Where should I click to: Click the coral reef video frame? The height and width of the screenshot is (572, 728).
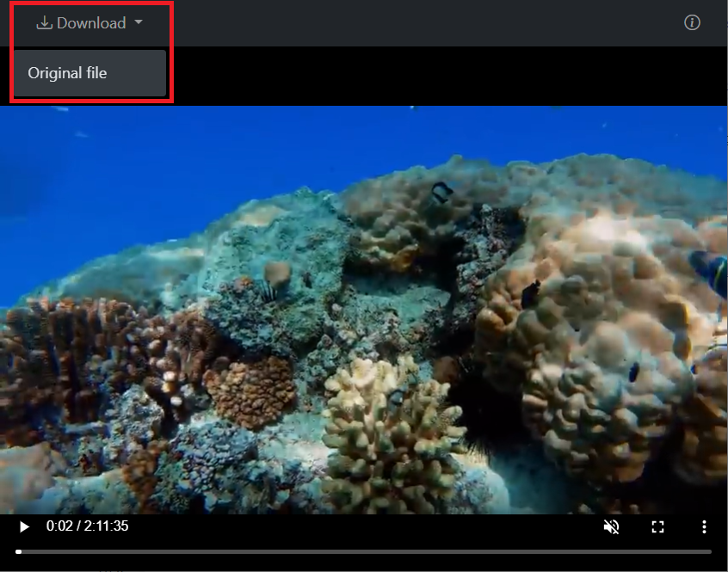[364, 310]
